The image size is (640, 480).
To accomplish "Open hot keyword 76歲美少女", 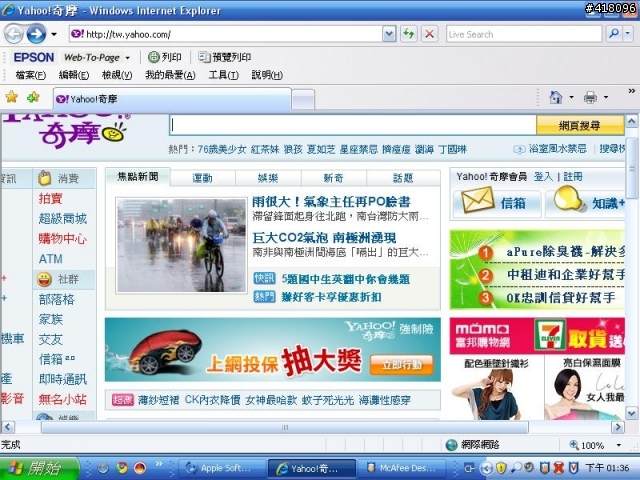I will 222,150.
